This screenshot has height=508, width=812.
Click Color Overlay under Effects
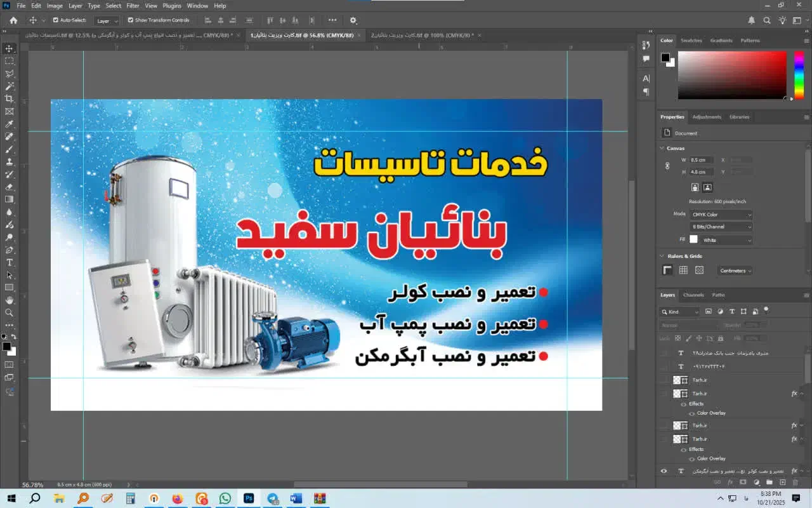tap(709, 413)
